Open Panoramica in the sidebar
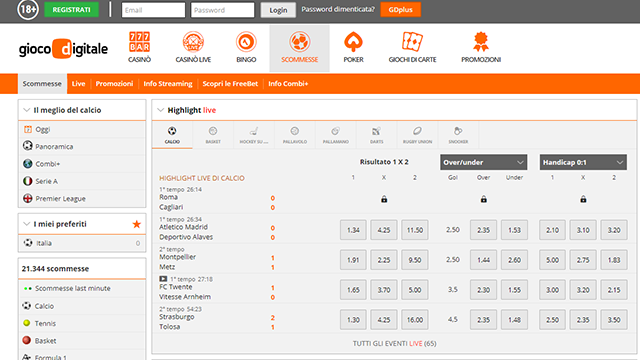Image resolution: width=640 pixels, height=360 pixels. [82, 147]
